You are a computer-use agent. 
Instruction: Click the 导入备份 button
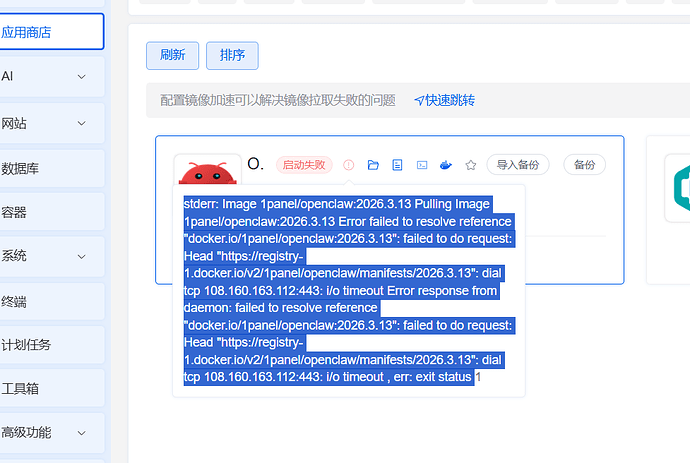tap(518, 165)
